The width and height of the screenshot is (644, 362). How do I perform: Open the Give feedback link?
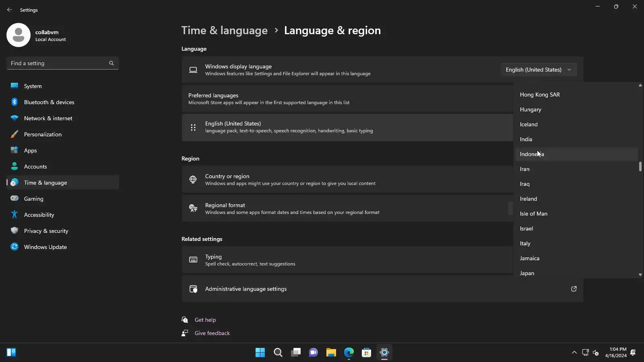pyautogui.click(x=212, y=333)
